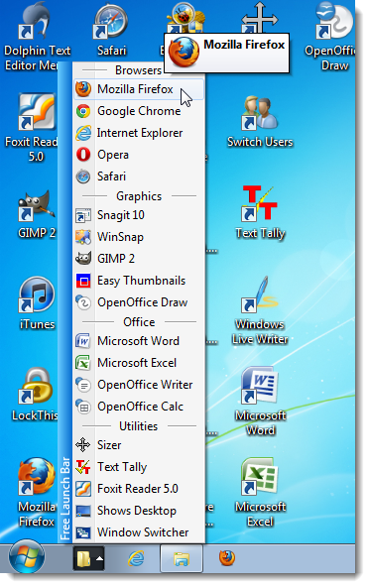The image size is (370, 588).
Task: Click the Window Switcher icon in the menu
Action: tap(83, 532)
